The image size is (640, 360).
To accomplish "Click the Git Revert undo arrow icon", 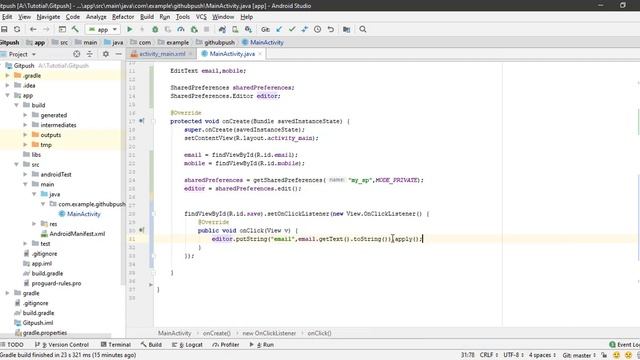I will [331, 29].
